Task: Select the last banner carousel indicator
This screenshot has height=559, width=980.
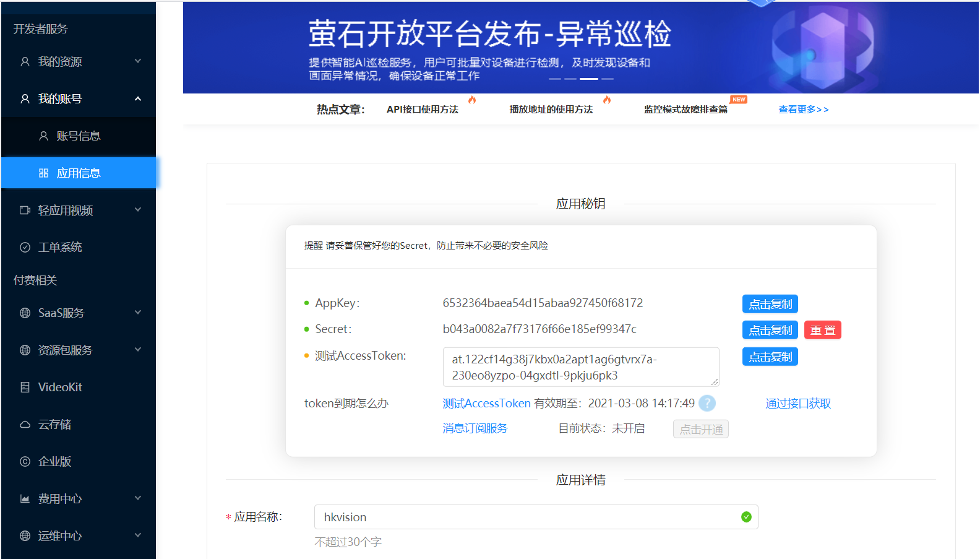Action: coord(608,79)
